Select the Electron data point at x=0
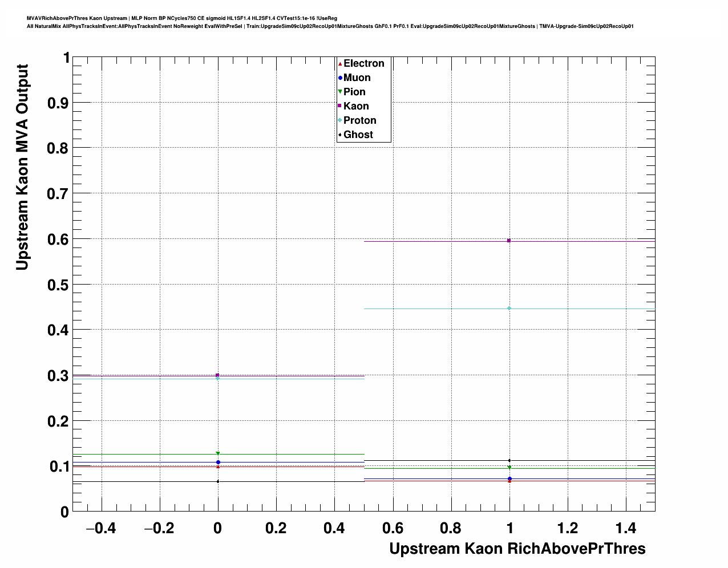The image size is (728, 568). point(217,466)
